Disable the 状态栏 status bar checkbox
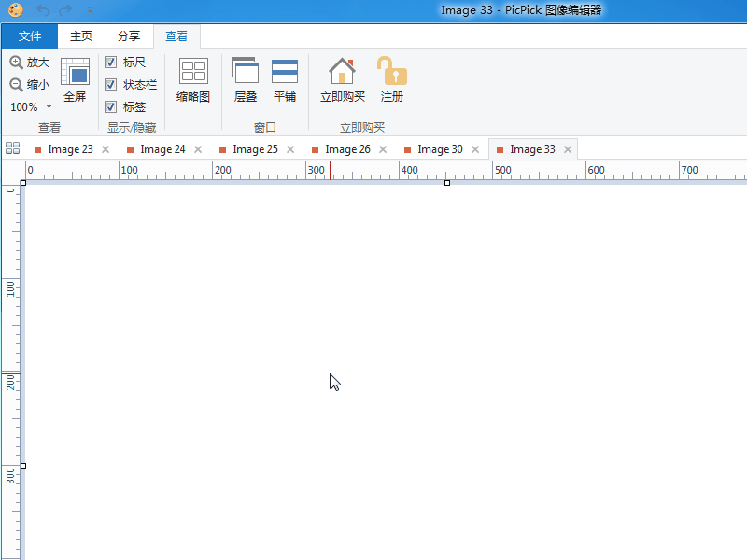Image resolution: width=747 pixels, height=560 pixels. [x=111, y=84]
